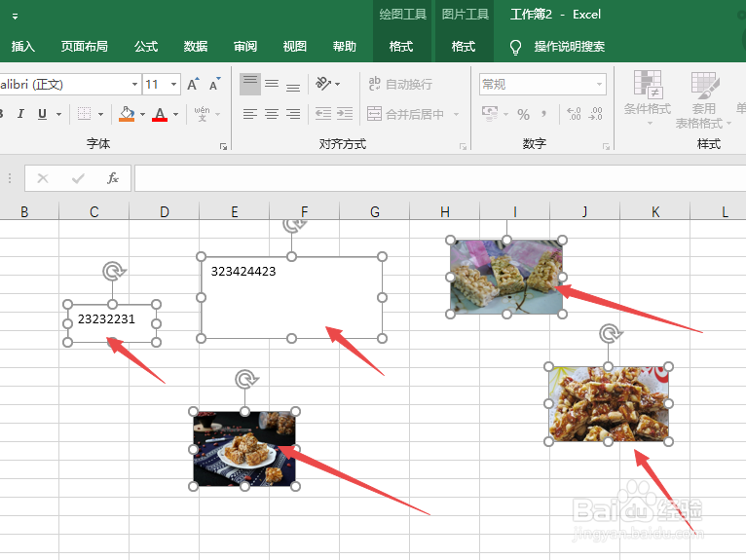
Task: Open 图片工具 格式 tab
Action: [x=464, y=46]
